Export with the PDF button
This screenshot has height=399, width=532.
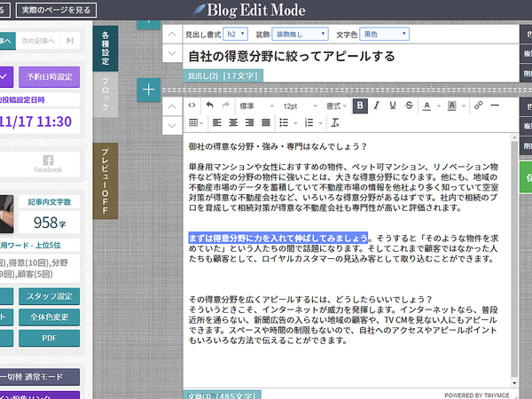coord(49,339)
